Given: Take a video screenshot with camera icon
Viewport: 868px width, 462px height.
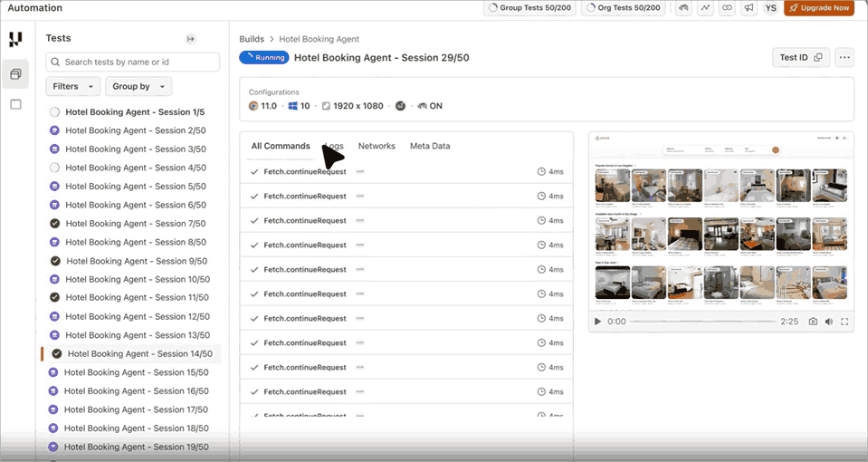Looking at the screenshot, I should click(x=813, y=322).
